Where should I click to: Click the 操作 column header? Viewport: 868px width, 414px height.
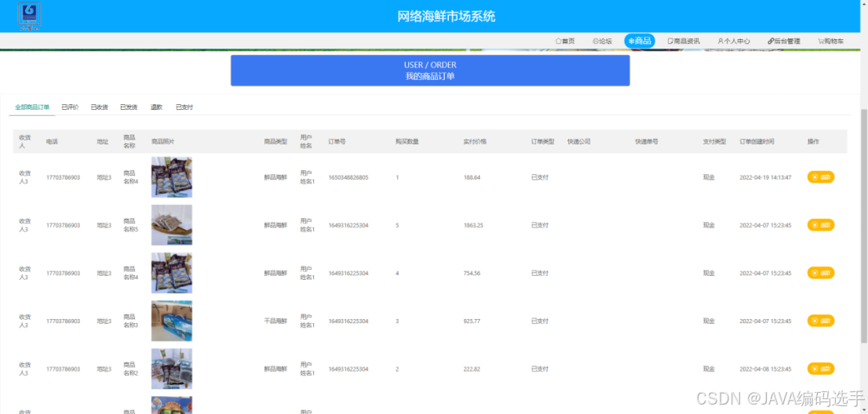(x=813, y=141)
